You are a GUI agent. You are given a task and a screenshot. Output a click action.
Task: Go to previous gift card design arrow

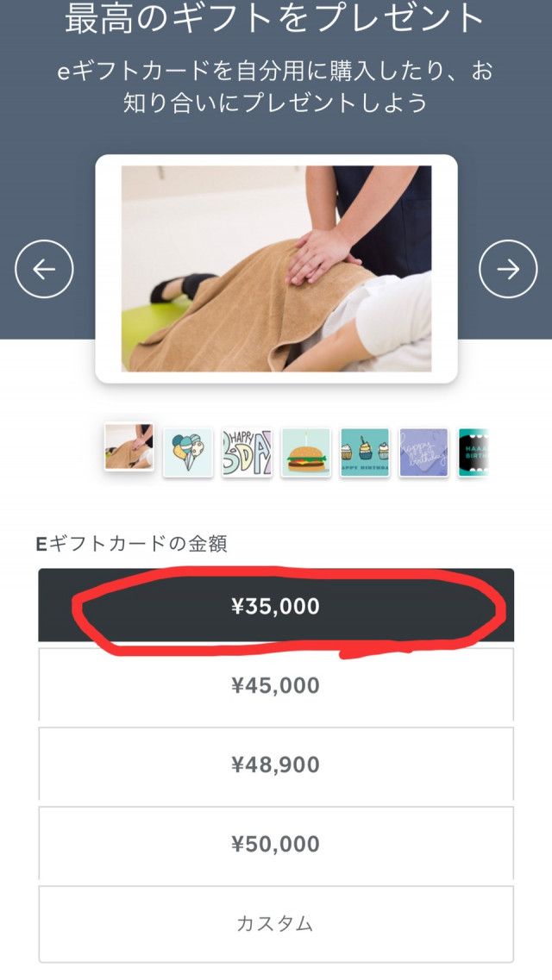tap(44, 270)
